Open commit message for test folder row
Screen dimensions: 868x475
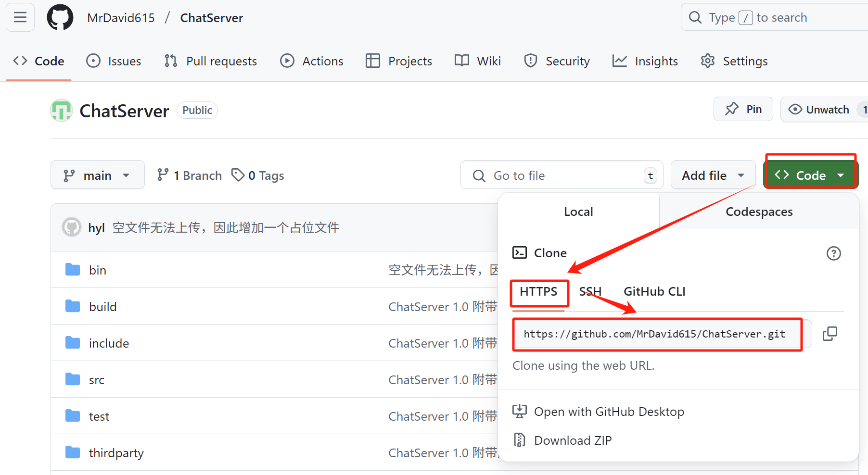click(443, 416)
